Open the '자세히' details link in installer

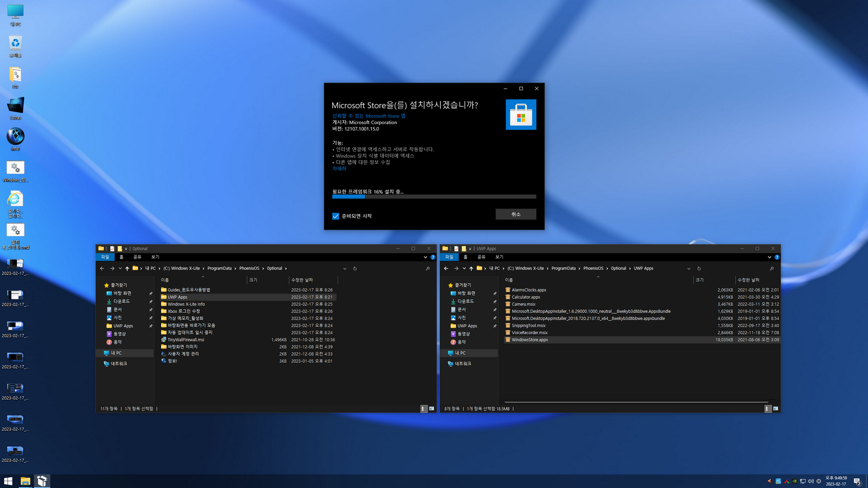(339, 168)
